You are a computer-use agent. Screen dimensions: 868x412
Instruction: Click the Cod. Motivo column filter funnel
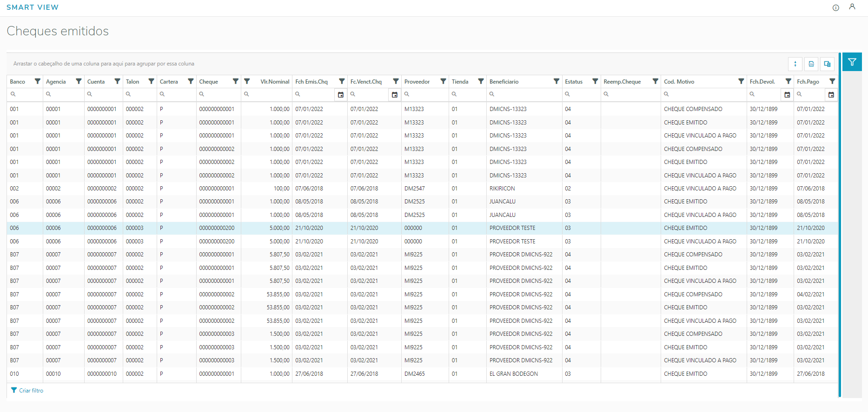point(741,81)
